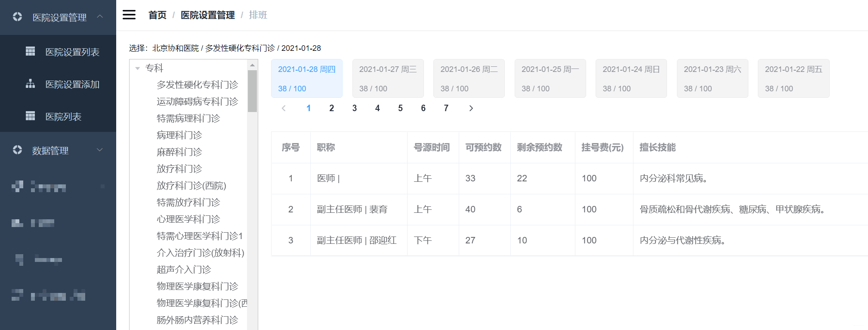Click 医院设置管理 breadcrumb link
The width and height of the screenshot is (868, 330).
(x=207, y=15)
